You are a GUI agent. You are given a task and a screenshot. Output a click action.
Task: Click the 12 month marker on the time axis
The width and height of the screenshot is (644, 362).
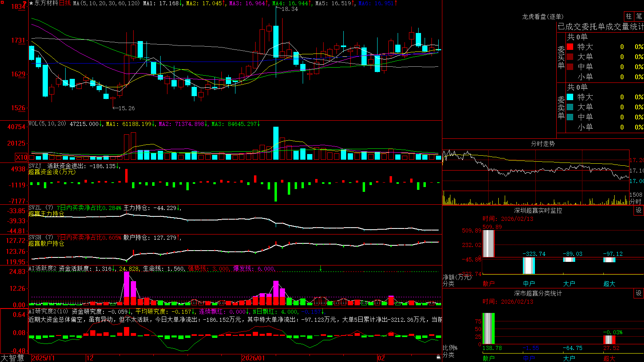(x=90, y=358)
